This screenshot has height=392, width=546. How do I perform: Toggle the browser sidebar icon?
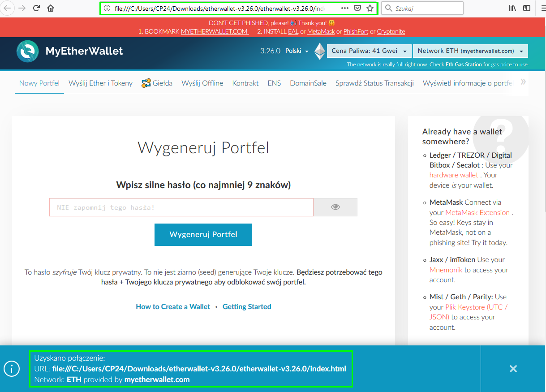pyautogui.click(x=527, y=8)
